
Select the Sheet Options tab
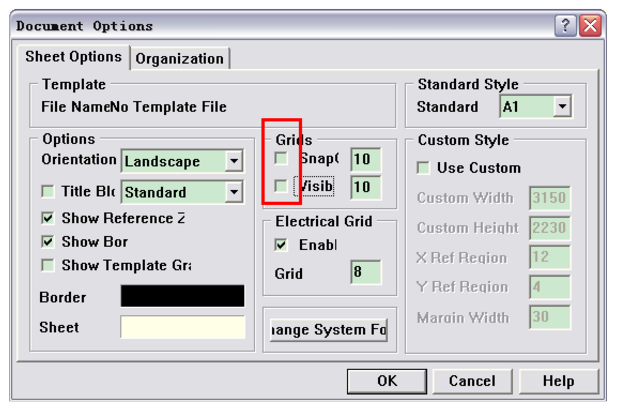[74, 57]
